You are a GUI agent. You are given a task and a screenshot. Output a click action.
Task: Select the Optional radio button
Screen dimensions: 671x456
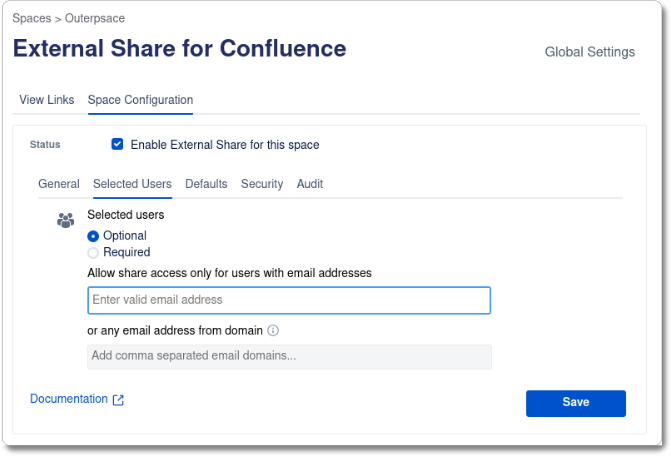[x=93, y=236]
